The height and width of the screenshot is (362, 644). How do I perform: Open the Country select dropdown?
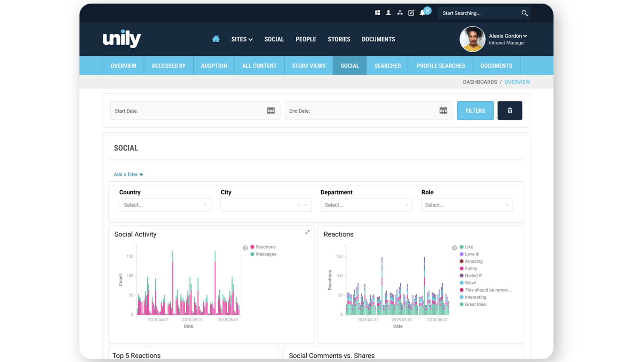pyautogui.click(x=165, y=205)
